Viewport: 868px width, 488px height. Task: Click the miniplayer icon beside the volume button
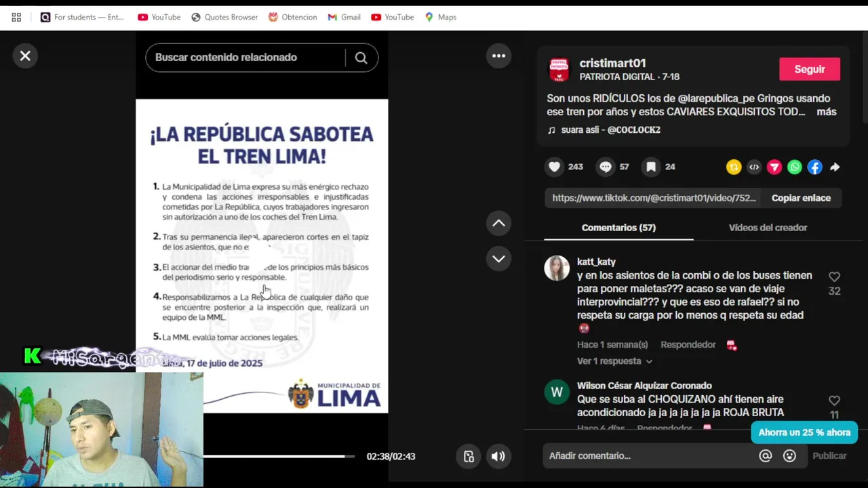(x=469, y=456)
